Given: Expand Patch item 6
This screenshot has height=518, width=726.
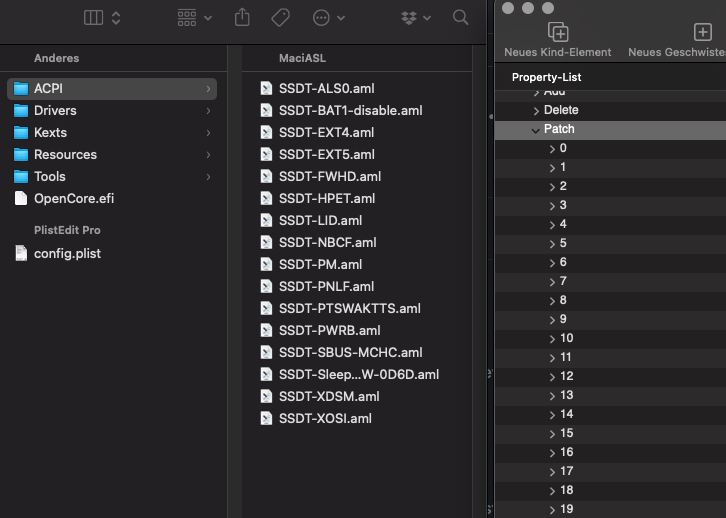Looking at the screenshot, I should pyautogui.click(x=552, y=262).
